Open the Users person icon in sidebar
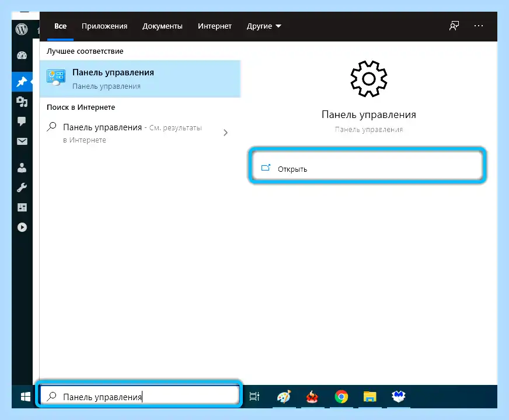 pos(22,168)
